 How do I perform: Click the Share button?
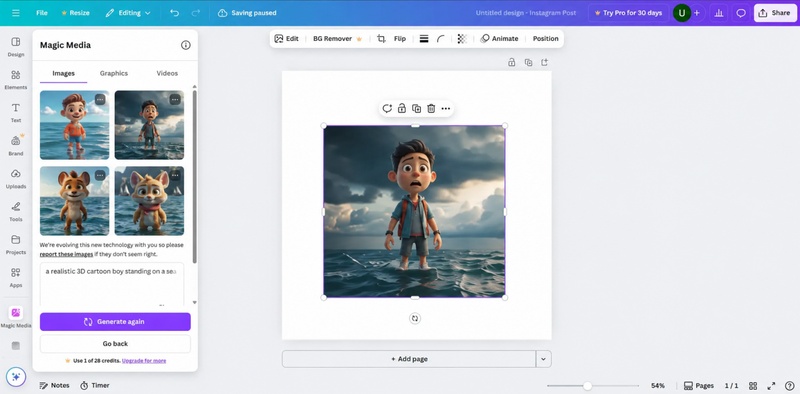pyautogui.click(x=776, y=13)
